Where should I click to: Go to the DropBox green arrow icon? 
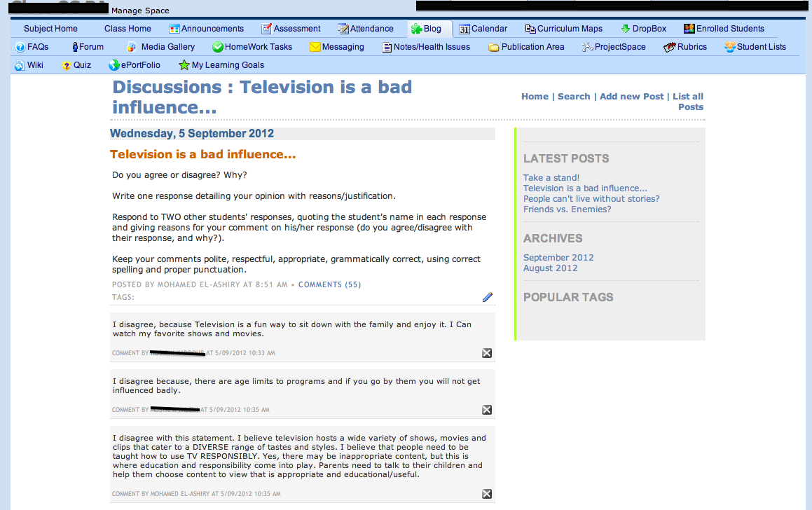click(x=626, y=29)
